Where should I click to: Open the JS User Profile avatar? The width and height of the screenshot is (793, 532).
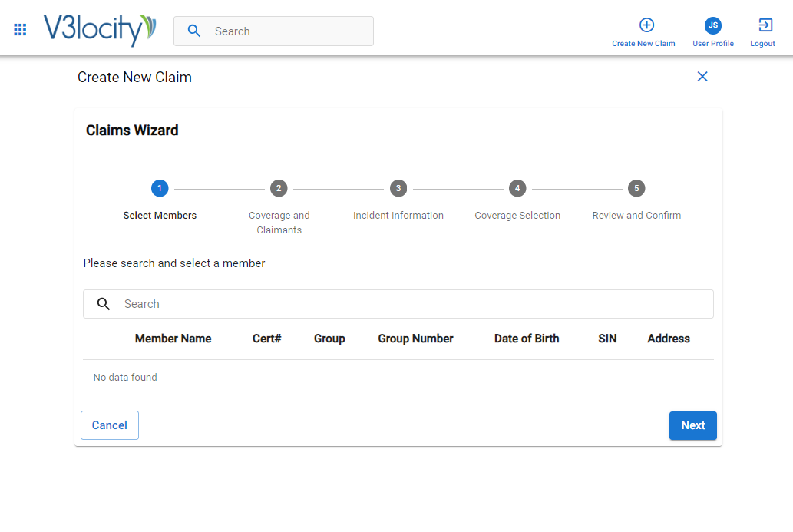[712, 25]
